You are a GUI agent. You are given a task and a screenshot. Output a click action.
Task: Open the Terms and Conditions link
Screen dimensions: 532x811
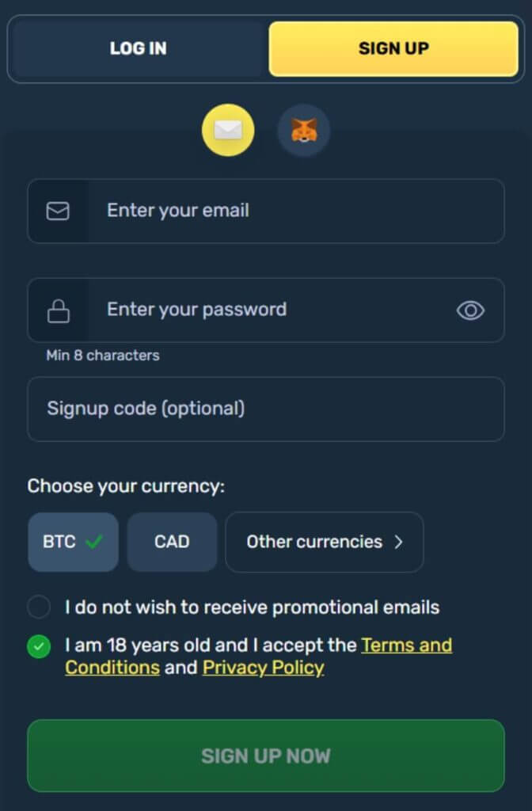[x=259, y=656]
